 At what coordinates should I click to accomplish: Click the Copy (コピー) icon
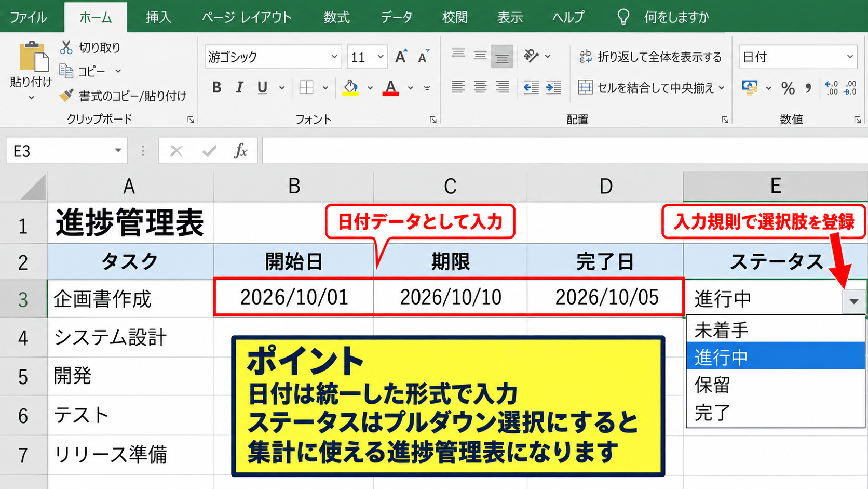pos(66,71)
